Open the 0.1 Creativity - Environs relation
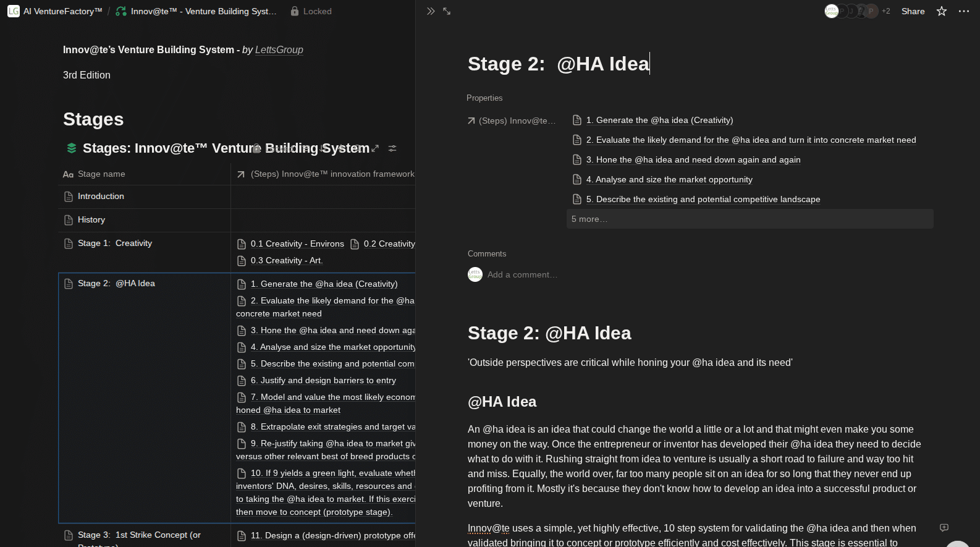The image size is (980, 547). click(297, 244)
